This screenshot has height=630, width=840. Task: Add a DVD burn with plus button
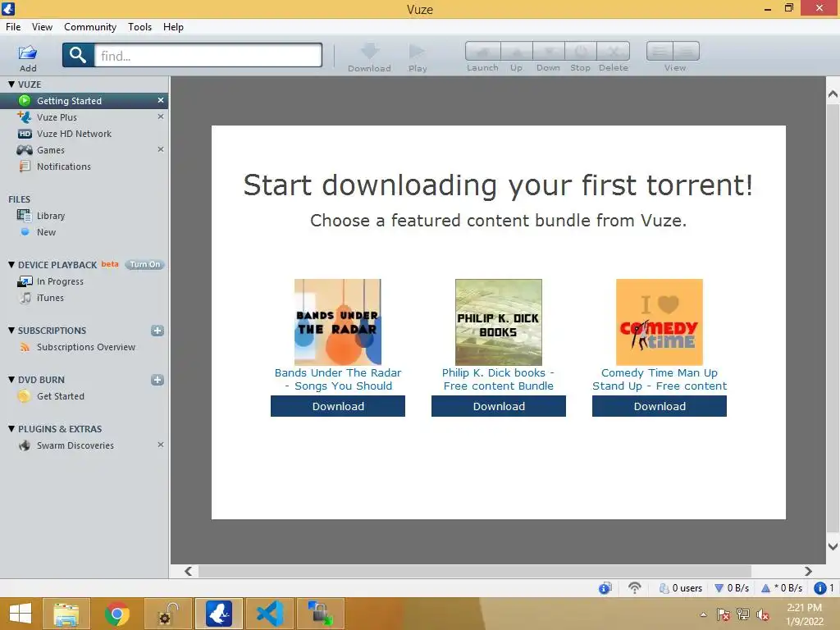pyautogui.click(x=157, y=380)
